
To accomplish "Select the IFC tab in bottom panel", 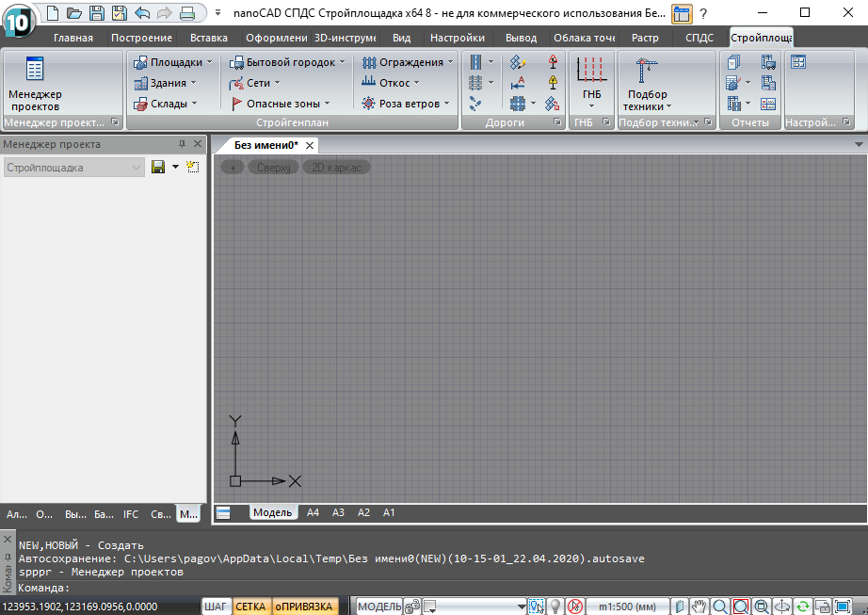I will point(131,514).
